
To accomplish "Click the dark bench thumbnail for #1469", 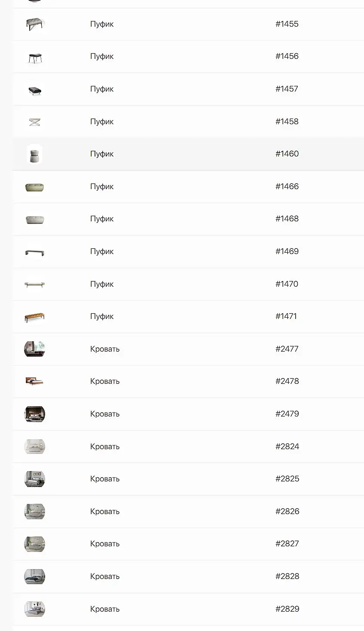I will pyautogui.click(x=34, y=252).
